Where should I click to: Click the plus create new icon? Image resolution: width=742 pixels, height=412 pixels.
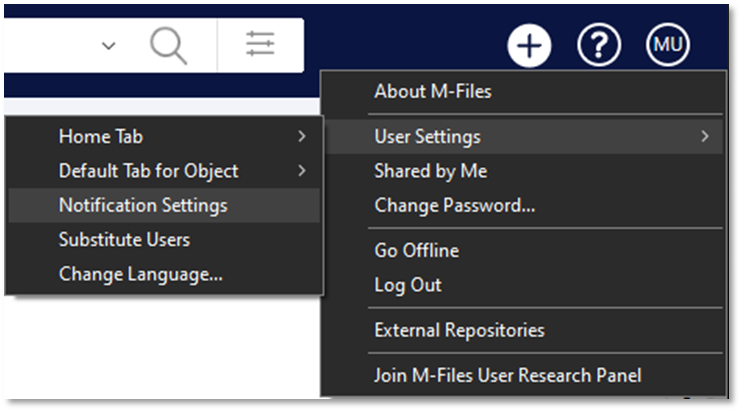529,45
